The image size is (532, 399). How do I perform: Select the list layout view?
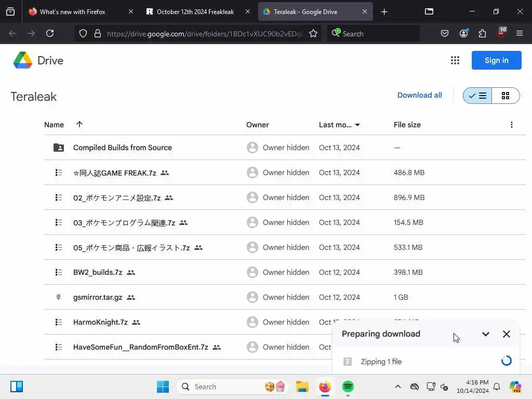pyautogui.click(x=477, y=96)
